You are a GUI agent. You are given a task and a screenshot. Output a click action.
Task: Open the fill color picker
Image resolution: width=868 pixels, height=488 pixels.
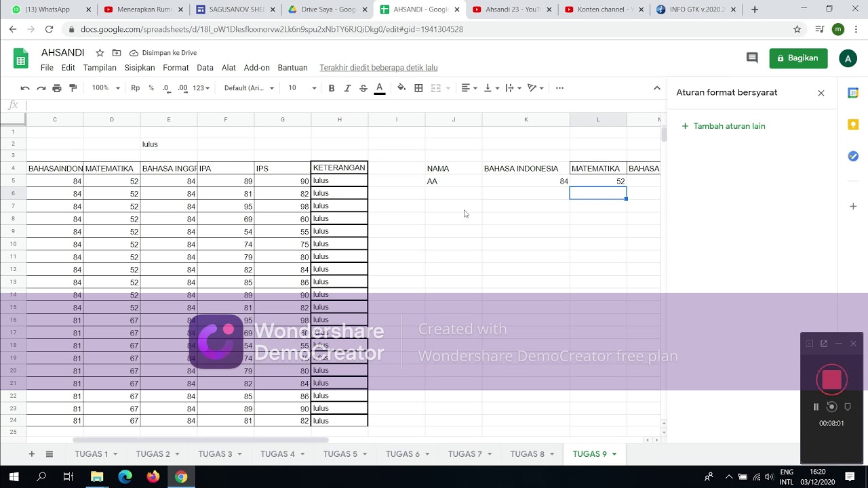(x=401, y=88)
